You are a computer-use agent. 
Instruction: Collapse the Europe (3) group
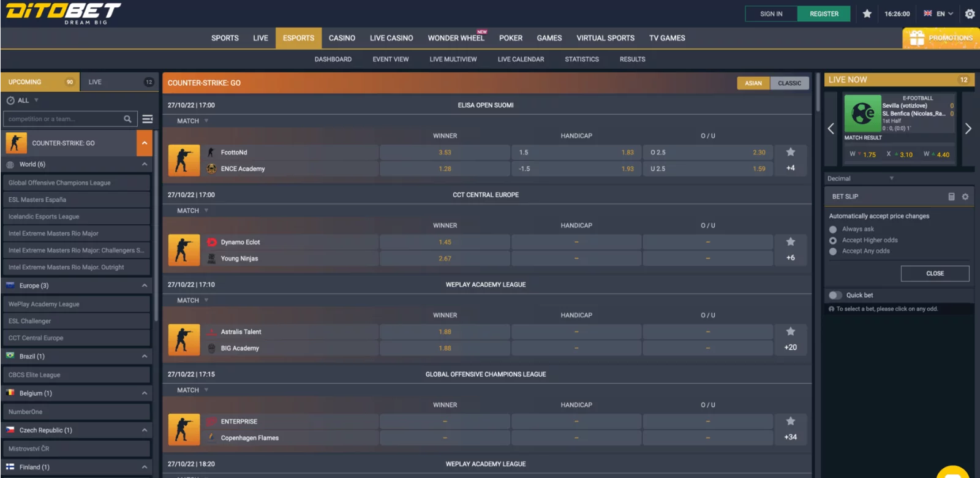[145, 286]
